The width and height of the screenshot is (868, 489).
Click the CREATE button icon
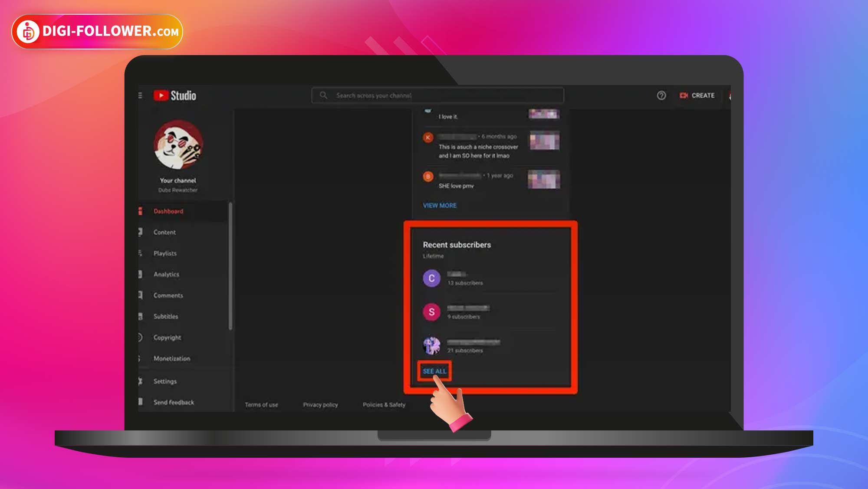coord(684,95)
